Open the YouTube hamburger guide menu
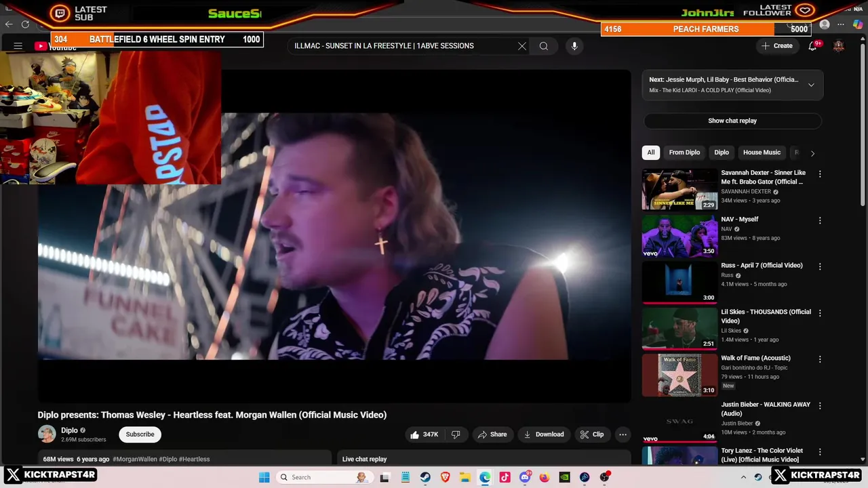 point(18,46)
